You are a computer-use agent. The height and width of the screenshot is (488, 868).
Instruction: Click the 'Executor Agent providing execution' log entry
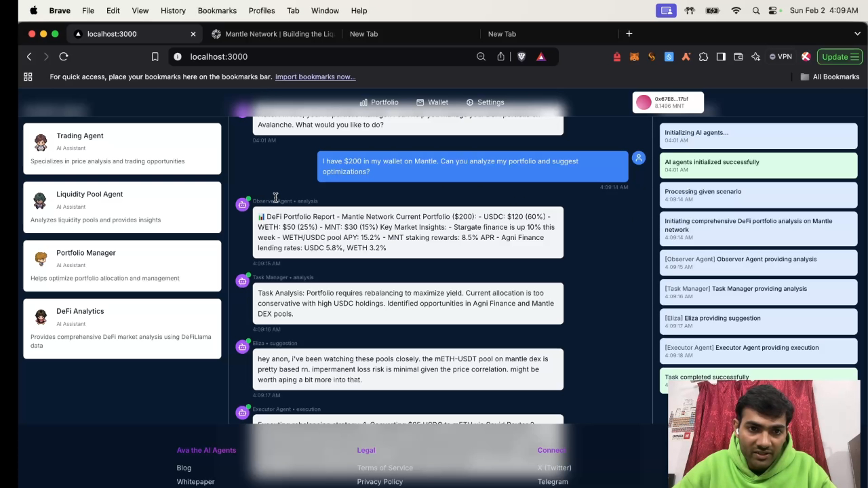758,350
